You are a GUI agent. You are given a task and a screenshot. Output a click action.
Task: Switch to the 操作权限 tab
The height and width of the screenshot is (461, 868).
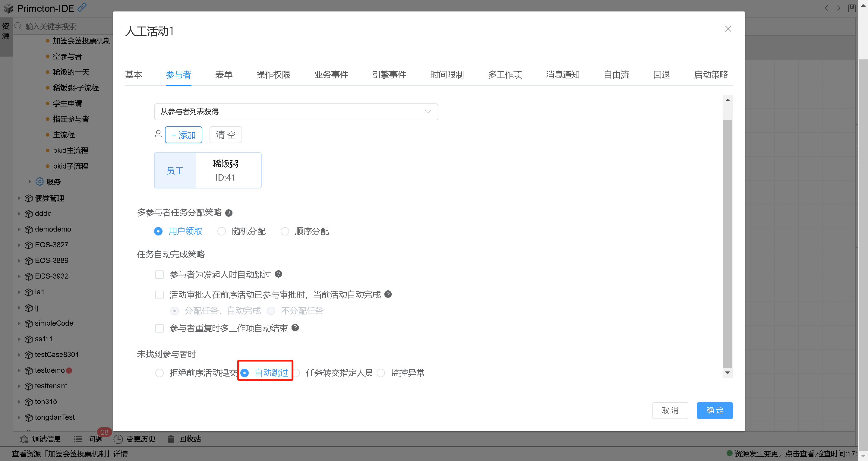273,74
